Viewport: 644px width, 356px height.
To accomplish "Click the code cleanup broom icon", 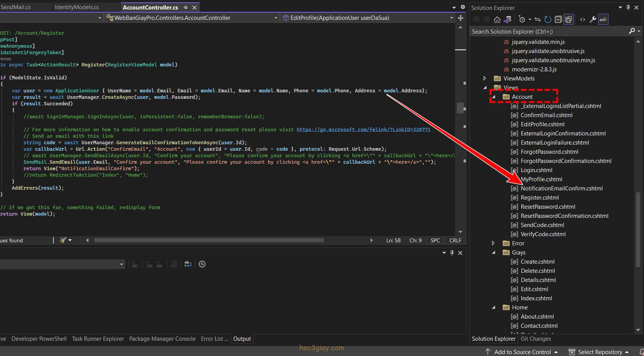I will coord(63,240).
